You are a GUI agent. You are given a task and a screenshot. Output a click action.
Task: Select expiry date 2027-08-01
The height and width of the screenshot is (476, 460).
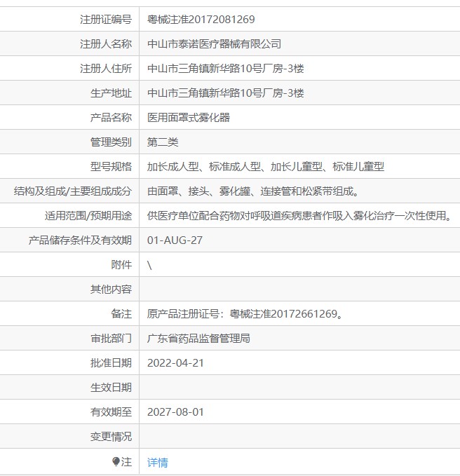pos(175,412)
